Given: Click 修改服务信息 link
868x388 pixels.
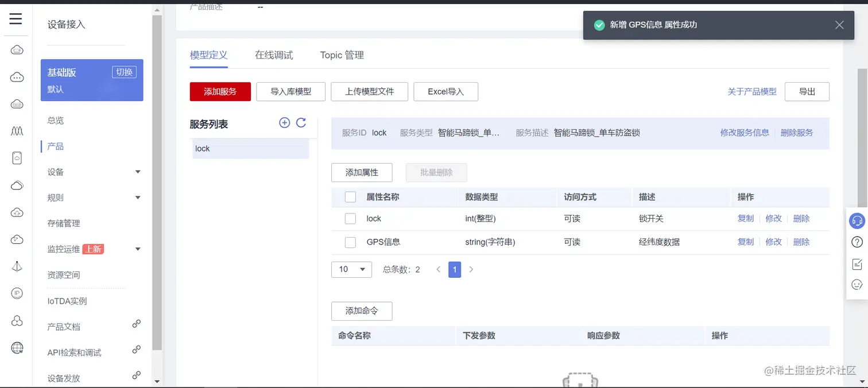Looking at the screenshot, I should [745, 133].
